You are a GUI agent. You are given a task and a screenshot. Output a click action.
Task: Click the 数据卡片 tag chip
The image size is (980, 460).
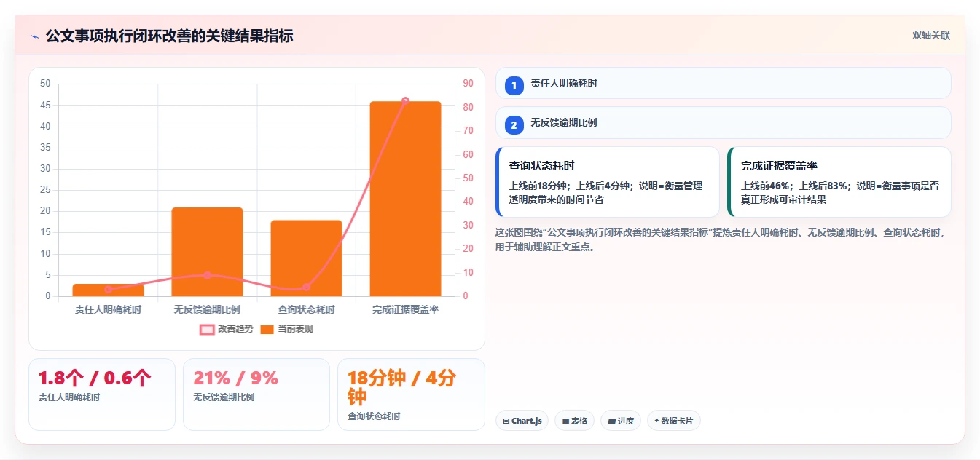coord(673,421)
